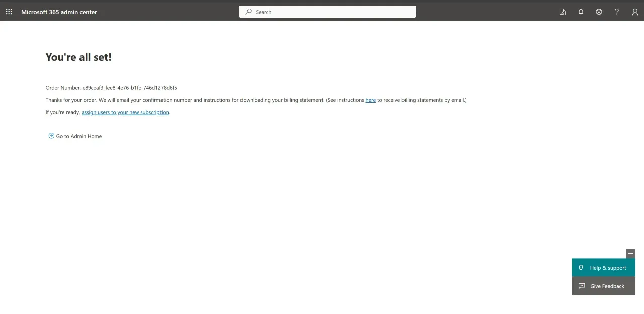
Task: Open the Help question mark icon
Action: point(617,12)
